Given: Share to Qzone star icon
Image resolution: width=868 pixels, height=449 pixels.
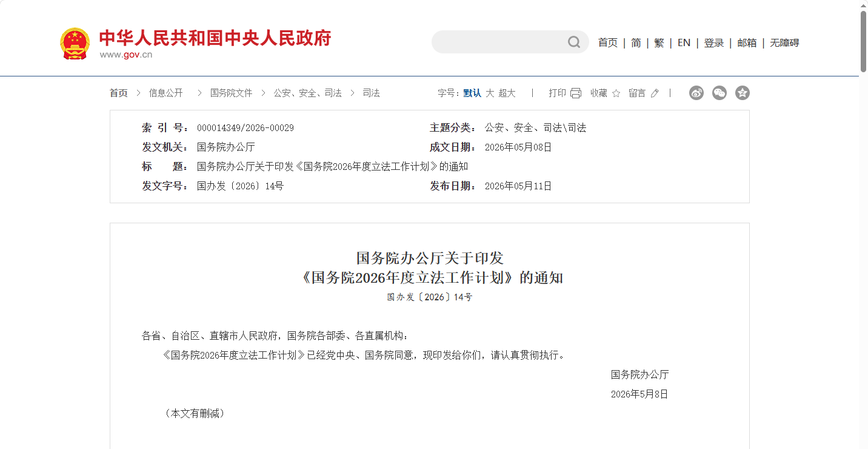Looking at the screenshot, I should pyautogui.click(x=743, y=93).
